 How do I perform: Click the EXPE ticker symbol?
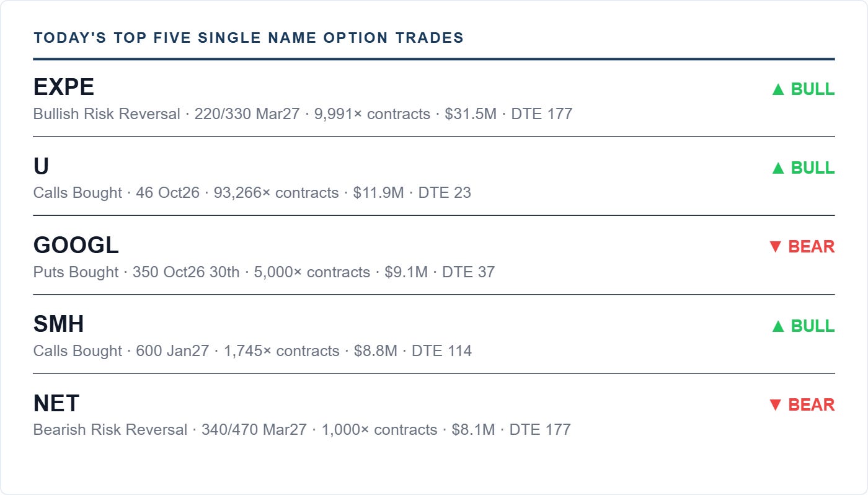pos(64,87)
